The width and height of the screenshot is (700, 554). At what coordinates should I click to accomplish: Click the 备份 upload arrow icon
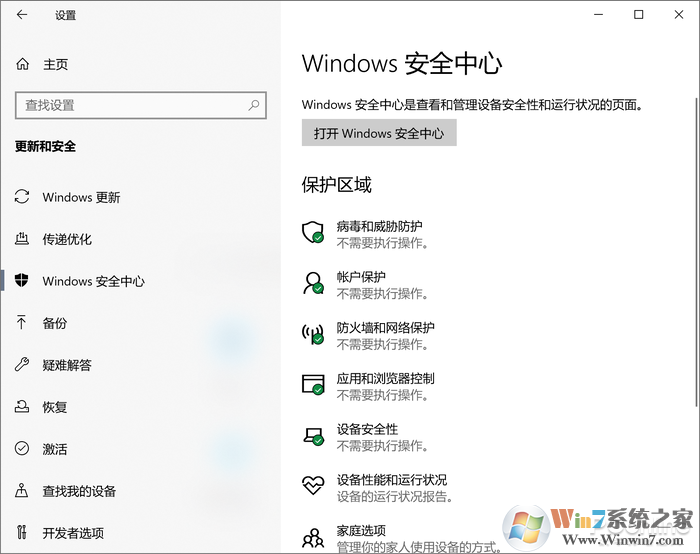(21, 322)
